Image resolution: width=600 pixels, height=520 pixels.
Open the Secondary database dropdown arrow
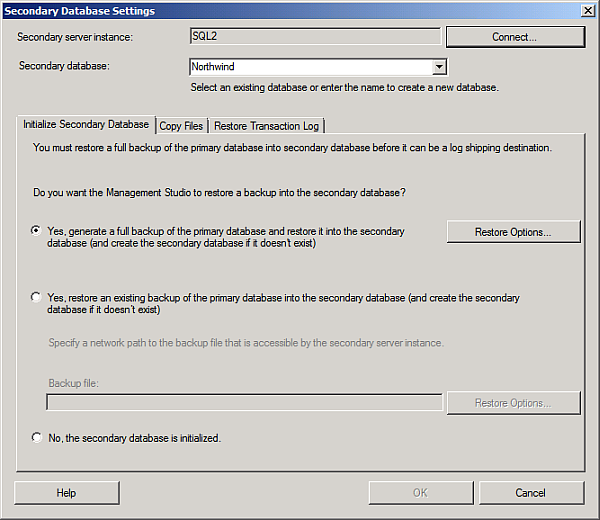click(438, 68)
